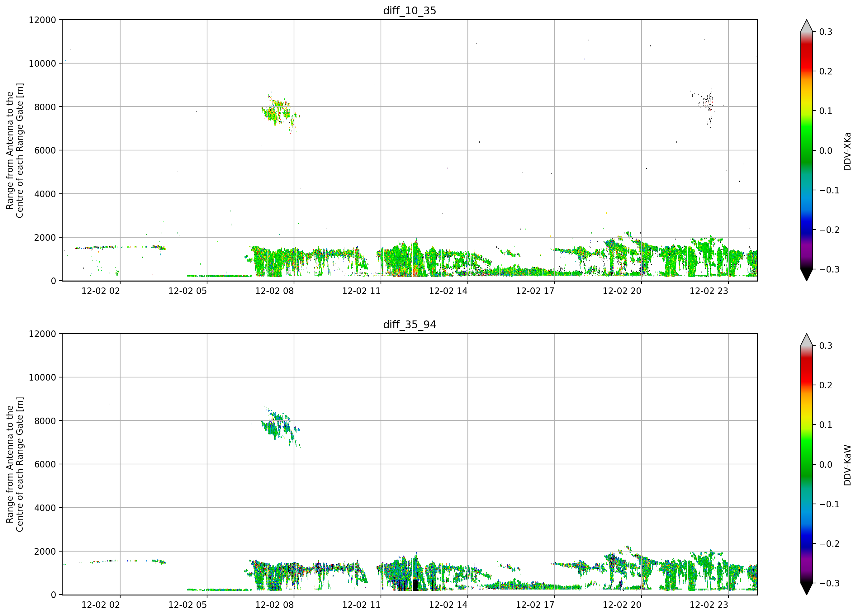Click the 12-02 14 label under diff_35_94
The height and width of the screenshot is (616, 858).
(448, 605)
